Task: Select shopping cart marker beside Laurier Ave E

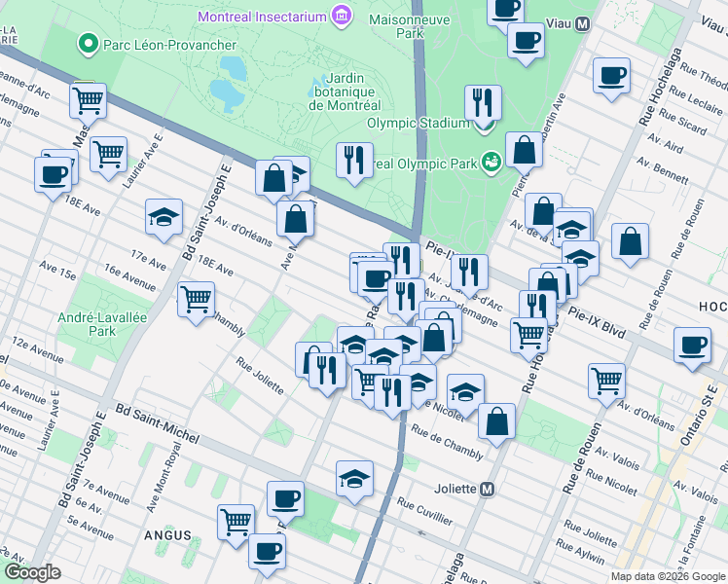Action: click(108, 154)
